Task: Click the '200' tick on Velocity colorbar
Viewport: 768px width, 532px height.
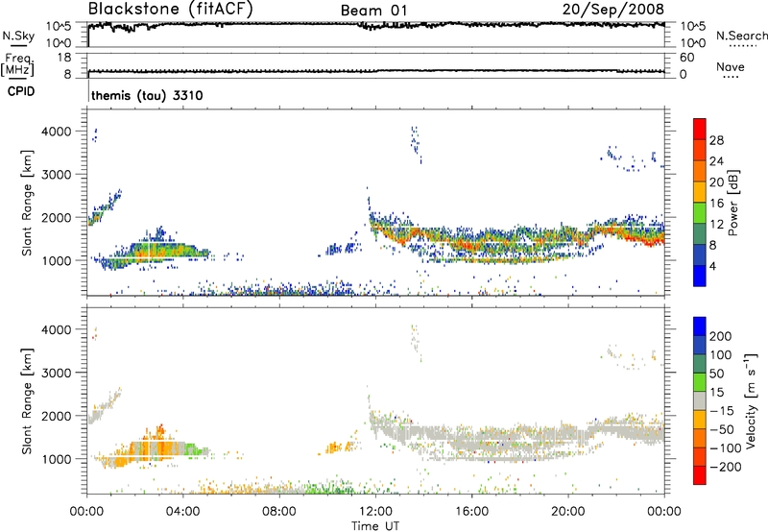Action: coord(721,336)
